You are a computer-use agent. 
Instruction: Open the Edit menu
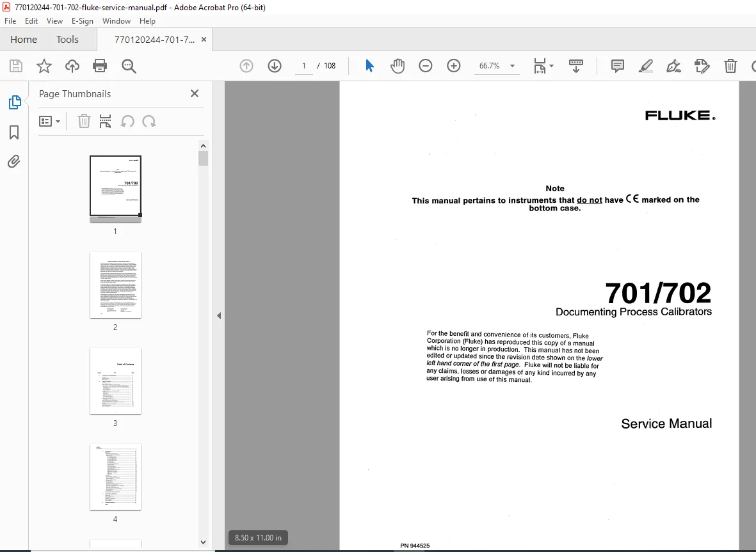[31, 21]
